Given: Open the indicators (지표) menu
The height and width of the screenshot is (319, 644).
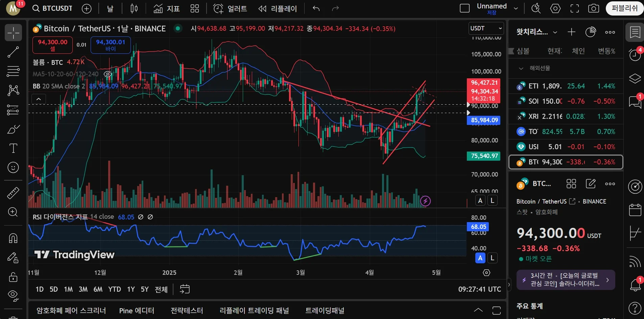Looking at the screenshot, I should (166, 8).
